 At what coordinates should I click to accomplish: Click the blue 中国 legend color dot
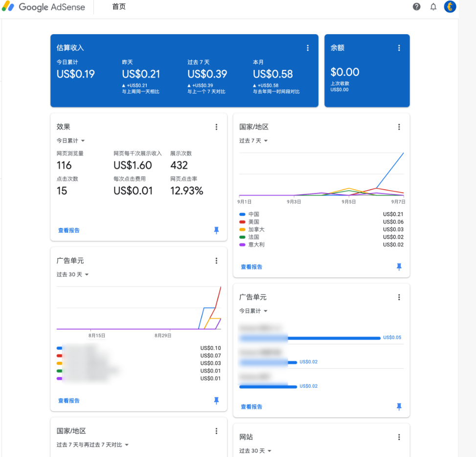[x=243, y=214]
